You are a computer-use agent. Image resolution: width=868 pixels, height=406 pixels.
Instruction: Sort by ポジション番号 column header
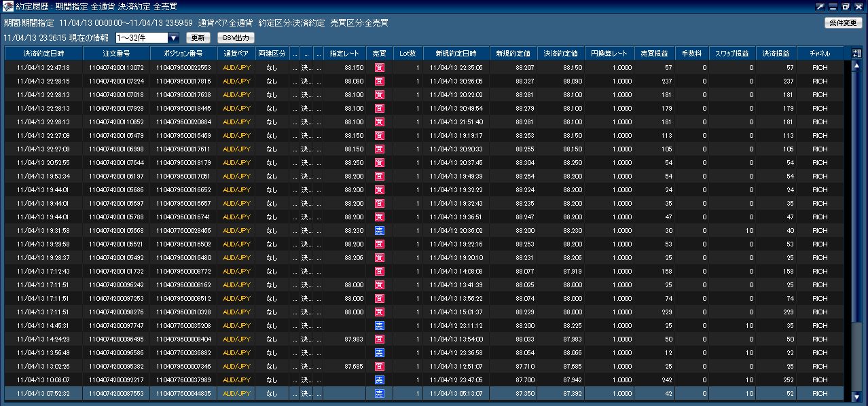pos(183,53)
